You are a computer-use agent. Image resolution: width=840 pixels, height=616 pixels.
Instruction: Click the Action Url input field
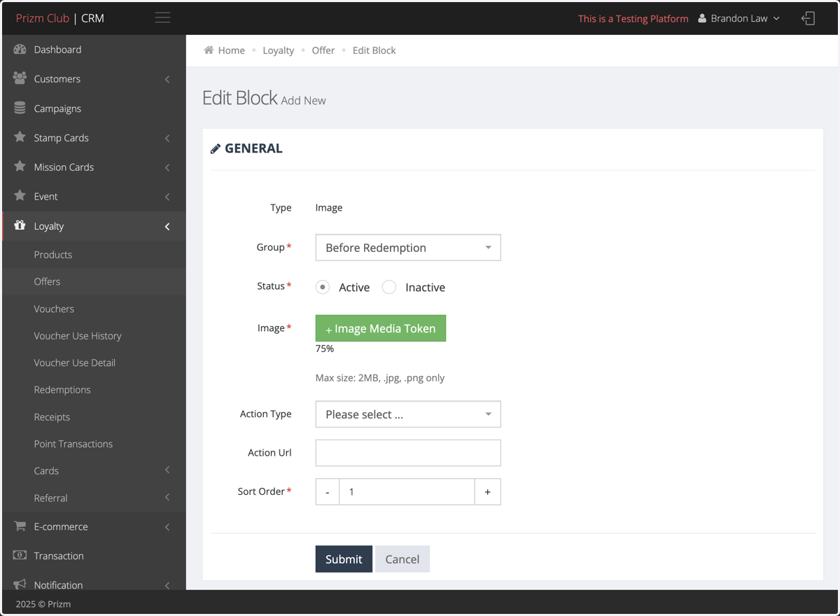pyautogui.click(x=408, y=453)
